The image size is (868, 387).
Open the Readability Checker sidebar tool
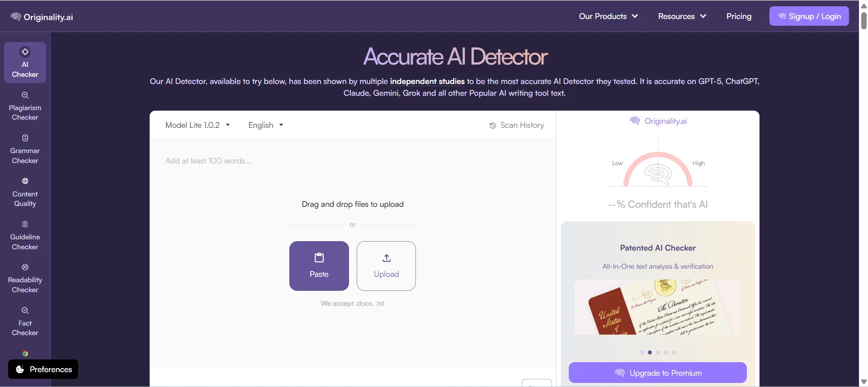pyautogui.click(x=25, y=279)
